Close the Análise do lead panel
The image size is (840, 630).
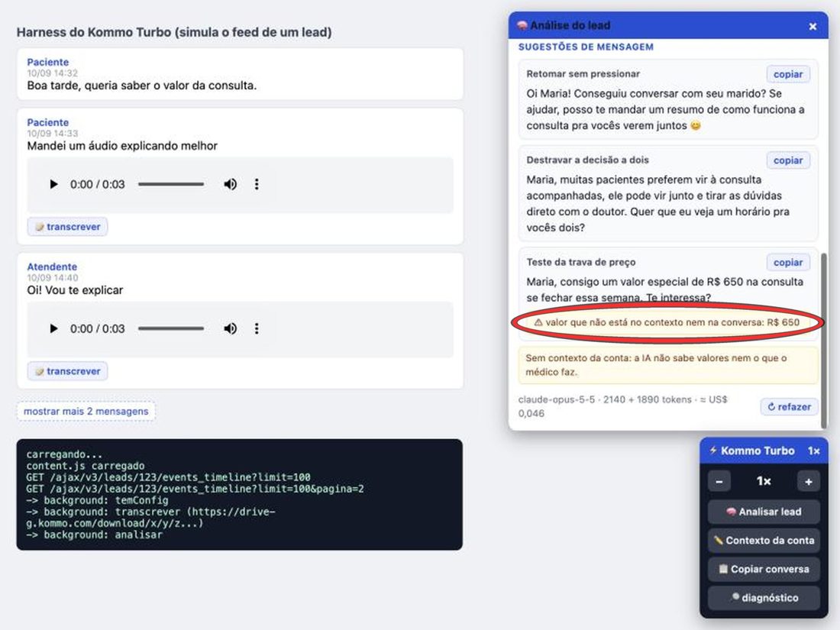[x=813, y=26]
